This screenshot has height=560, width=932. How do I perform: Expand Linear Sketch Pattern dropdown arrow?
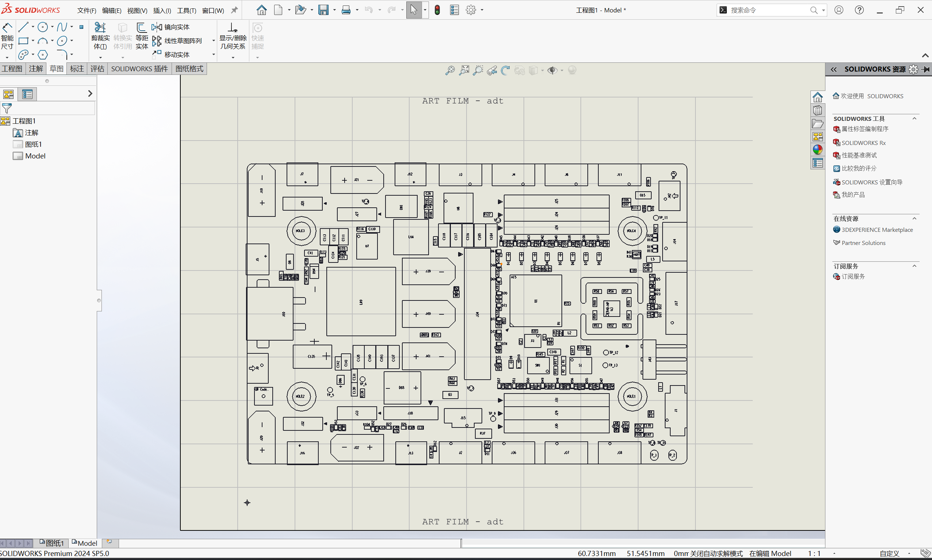click(214, 41)
